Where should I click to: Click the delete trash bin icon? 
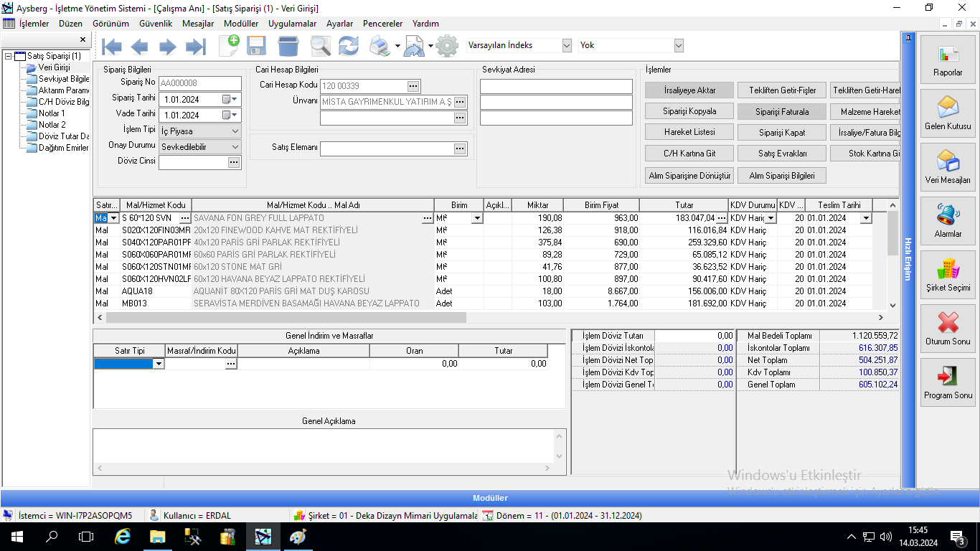288,46
